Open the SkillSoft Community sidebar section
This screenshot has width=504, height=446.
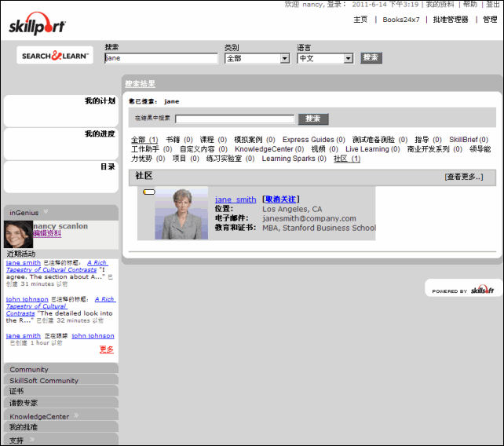point(61,380)
